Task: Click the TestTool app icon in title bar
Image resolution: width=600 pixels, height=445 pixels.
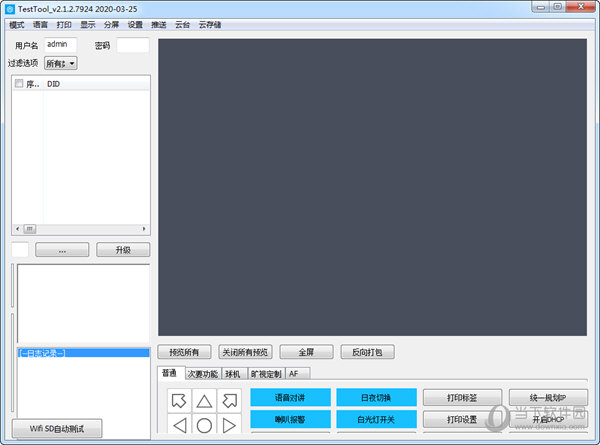Action: (10, 9)
